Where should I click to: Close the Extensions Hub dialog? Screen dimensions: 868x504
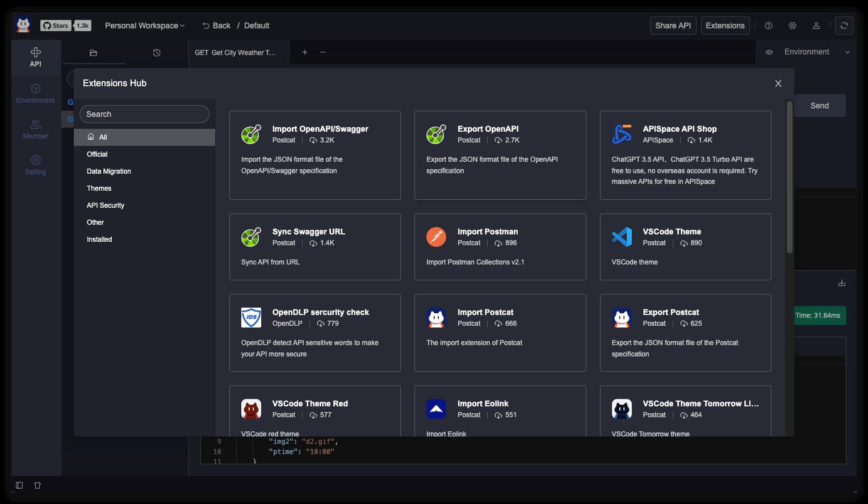click(x=778, y=83)
